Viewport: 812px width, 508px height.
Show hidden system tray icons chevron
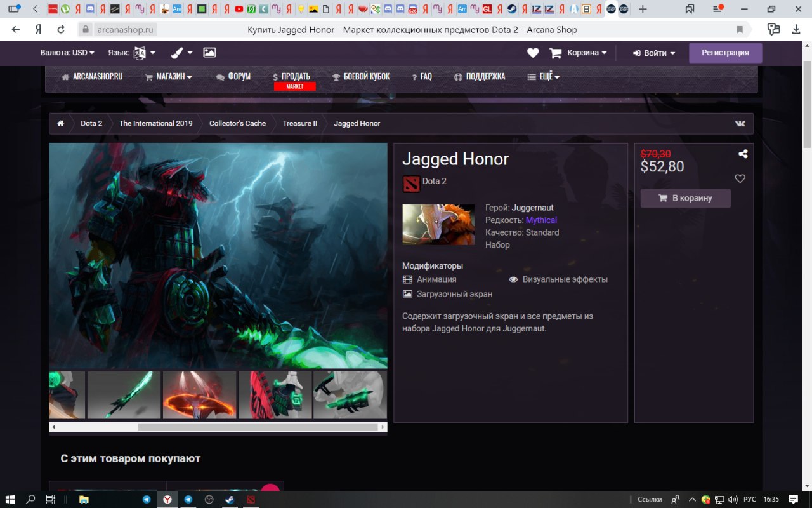692,500
